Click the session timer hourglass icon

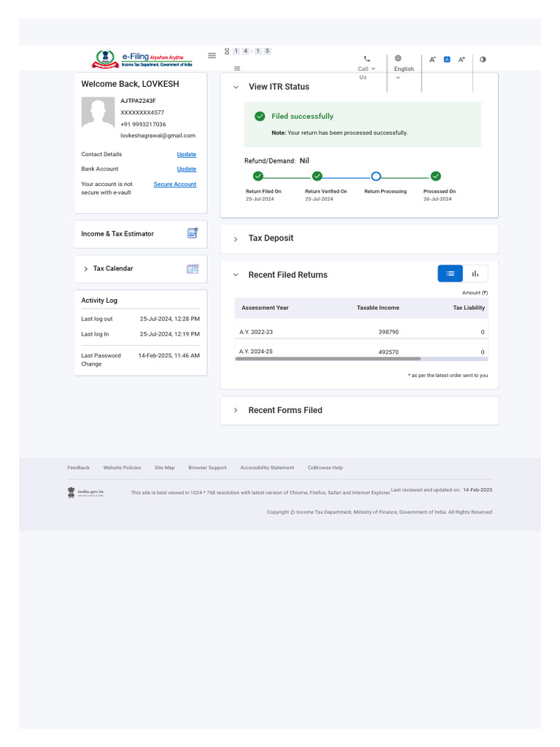pyautogui.click(x=227, y=51)
